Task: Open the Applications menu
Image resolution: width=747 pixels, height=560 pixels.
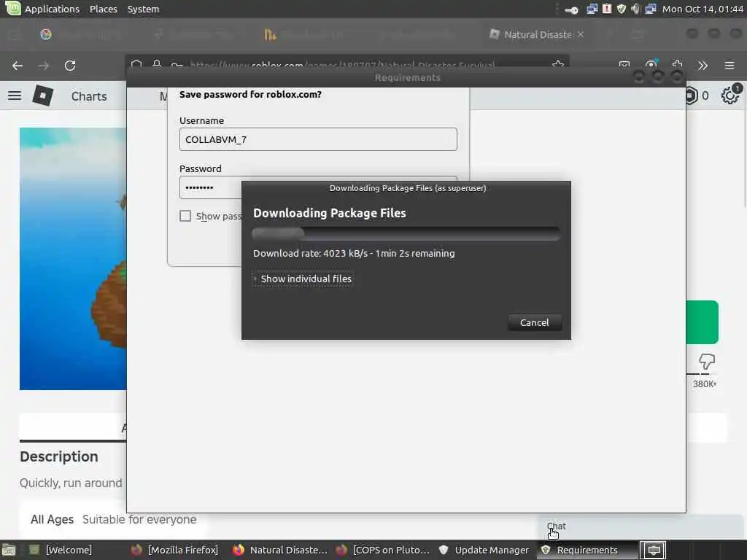Action: click(x=52, y=9)
